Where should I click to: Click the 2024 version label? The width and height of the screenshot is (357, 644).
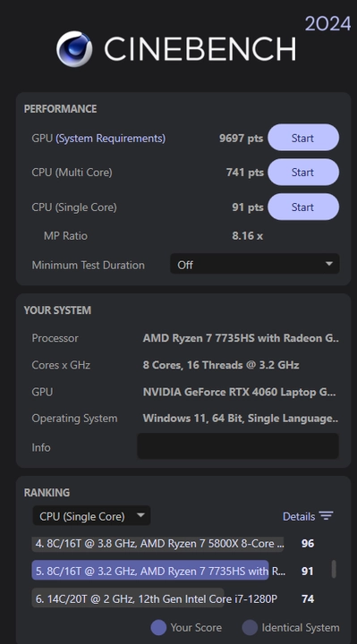[327, 24]
